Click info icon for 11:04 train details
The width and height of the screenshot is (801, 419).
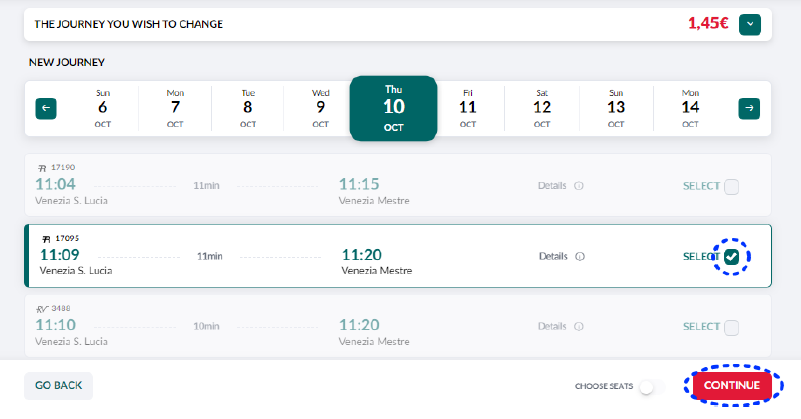(579, 186)
